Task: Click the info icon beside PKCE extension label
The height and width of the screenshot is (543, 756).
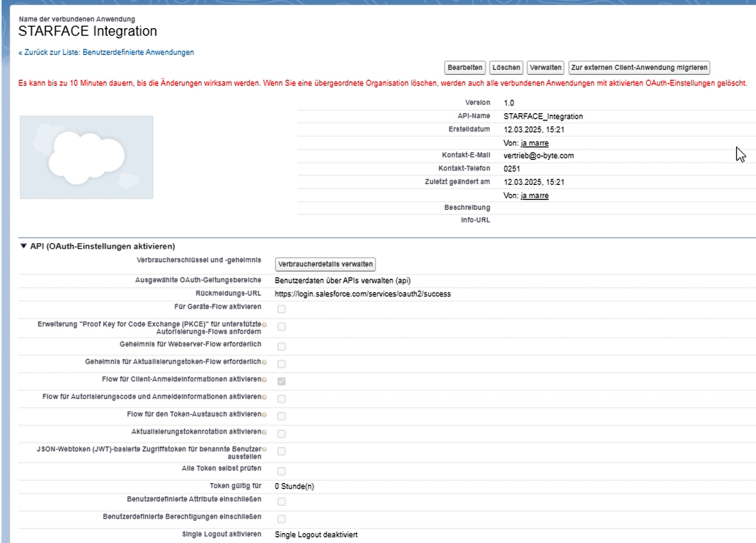Action: click(x=265, y=324)
